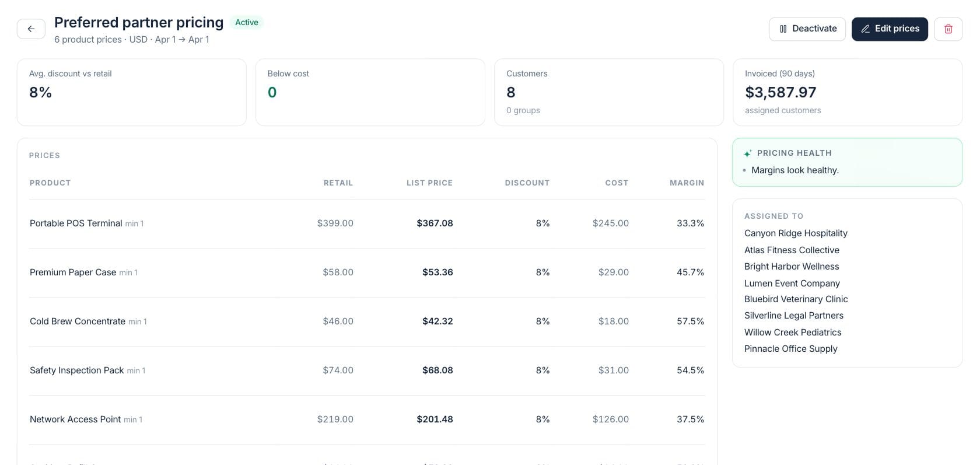Delete price list via trash icon
This screenshot has width=980, height=465.
948,29
